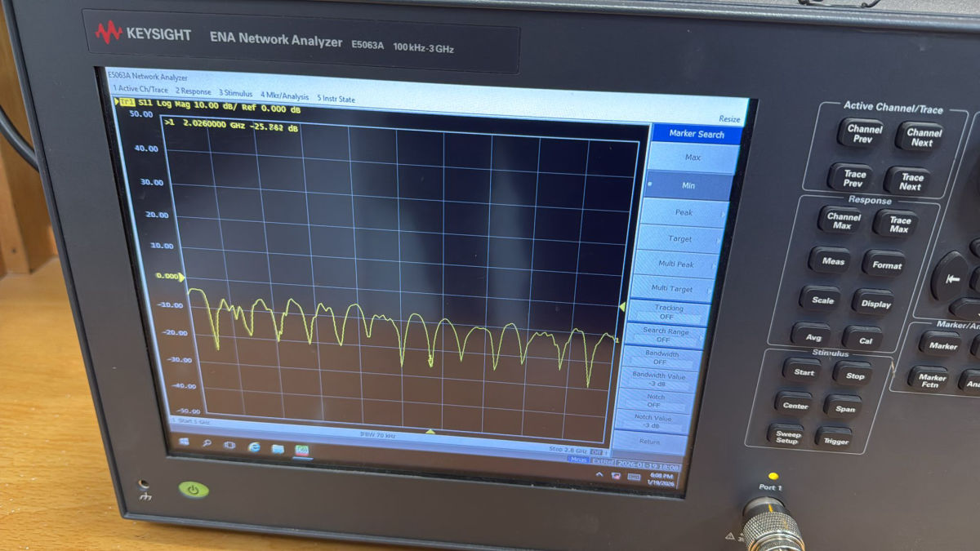The image size is (980, 551).
Task: Toggle Bandwidth OFF softkey
Action: point(661,358)
